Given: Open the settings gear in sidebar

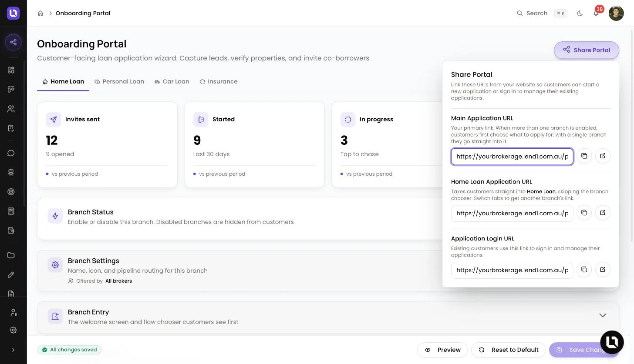Looking at the screenshot, I should pos(13,330).
